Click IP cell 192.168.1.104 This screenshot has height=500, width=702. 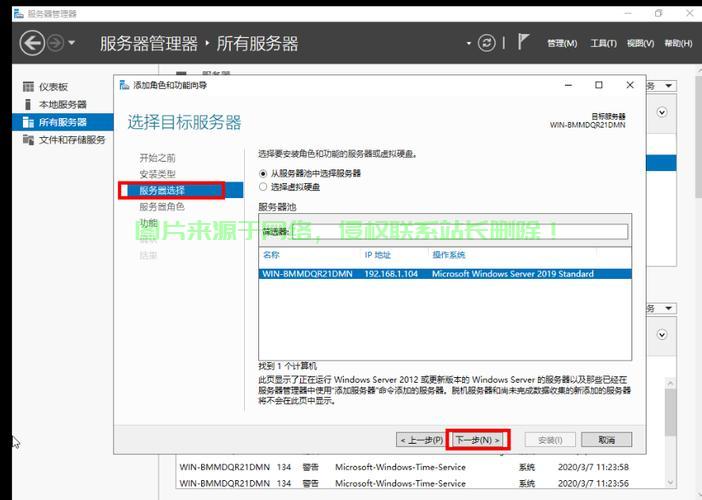point(391,274)
